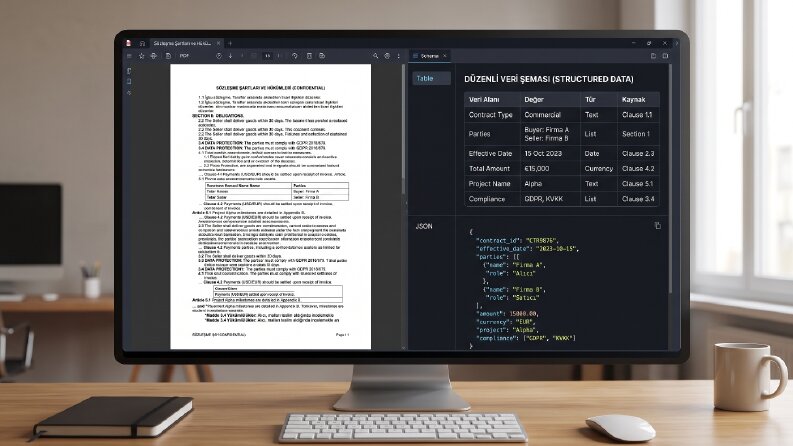Click the Clause 4.2 source cell

point(638,168)
